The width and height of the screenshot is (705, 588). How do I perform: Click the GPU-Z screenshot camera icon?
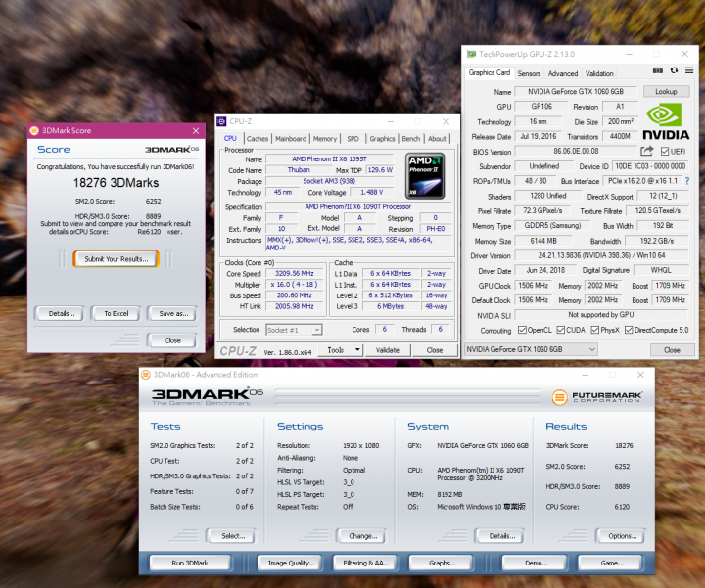(x=657, y=70)
